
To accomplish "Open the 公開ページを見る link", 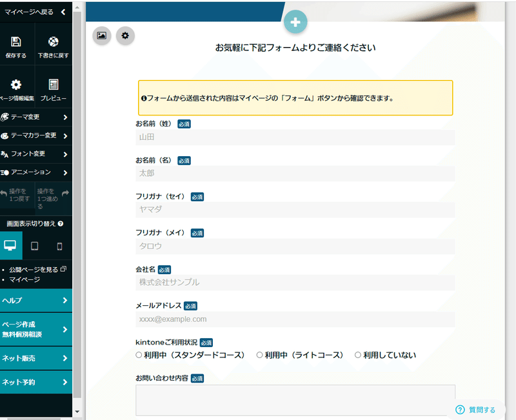I will click(34, 270).
